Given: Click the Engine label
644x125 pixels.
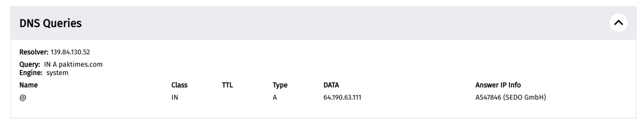Looking at the screenshot, I should click(31, 73).
